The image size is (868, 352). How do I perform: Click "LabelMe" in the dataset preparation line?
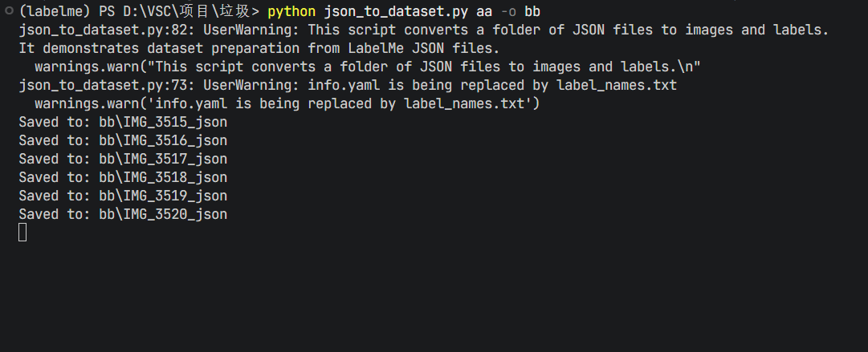tap(348, 48)
